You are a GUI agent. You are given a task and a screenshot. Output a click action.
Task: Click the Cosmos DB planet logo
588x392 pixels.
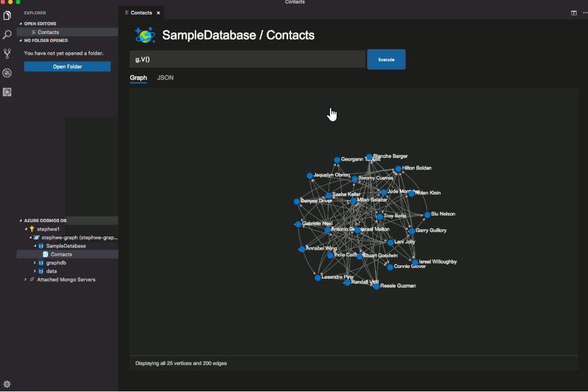tap(145, 35)
